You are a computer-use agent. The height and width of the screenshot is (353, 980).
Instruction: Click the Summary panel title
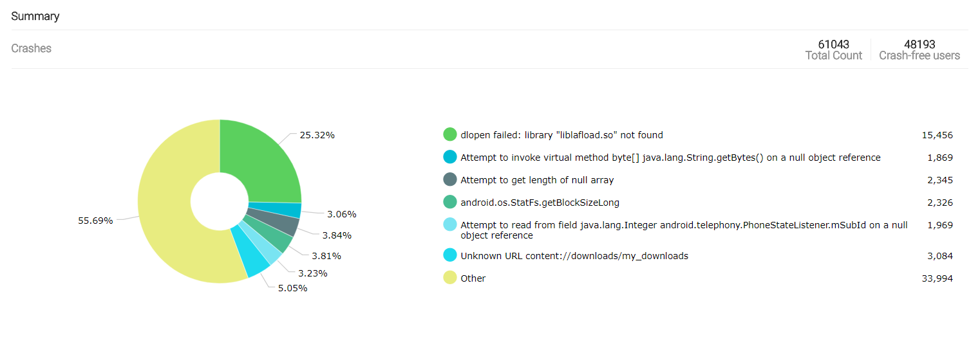35,16
